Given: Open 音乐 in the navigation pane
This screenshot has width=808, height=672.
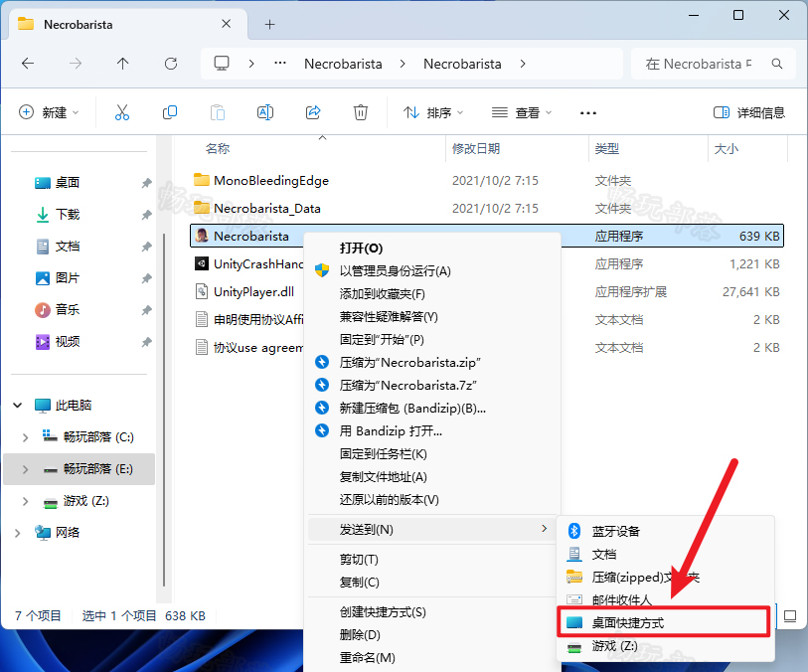Looking at the screenshot, I should click(x=67, y=310).
